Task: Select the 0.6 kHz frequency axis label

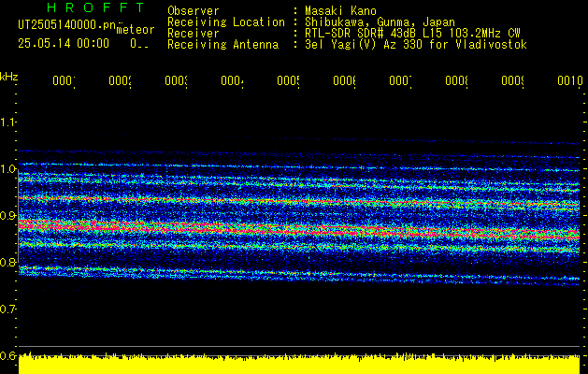Action: click(x=7, y=355)
